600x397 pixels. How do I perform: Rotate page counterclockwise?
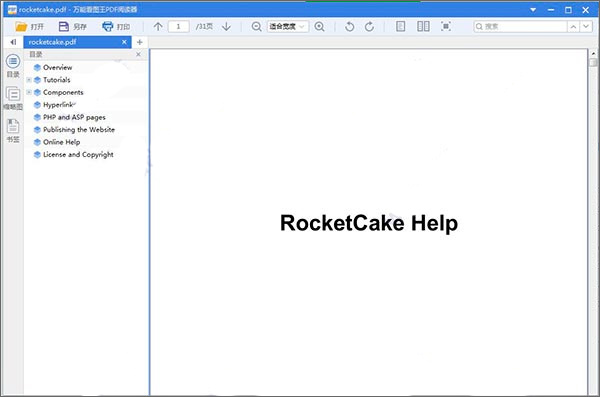tap(349, 26)
